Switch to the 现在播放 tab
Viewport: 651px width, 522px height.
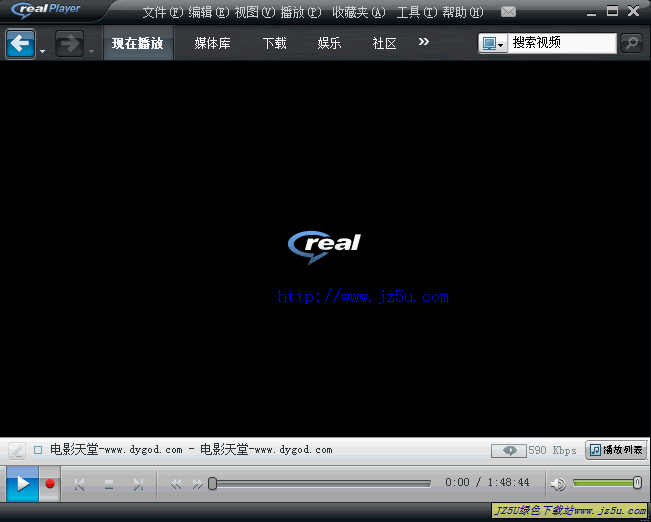138,43
